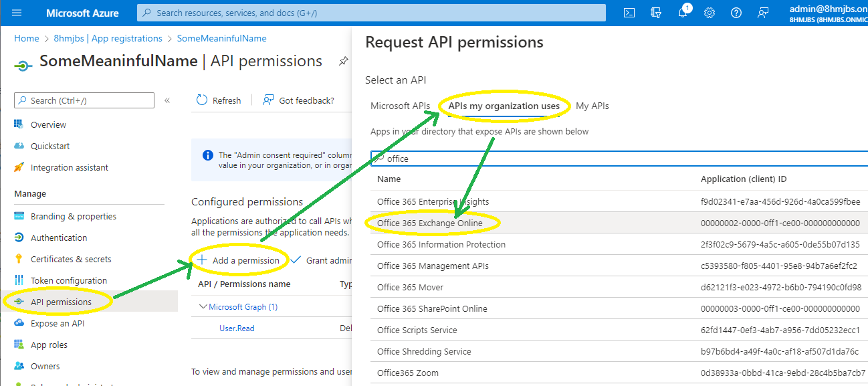Pin the API permissions blade
This screenshot has height=386, width=868.
click(343, 61)
